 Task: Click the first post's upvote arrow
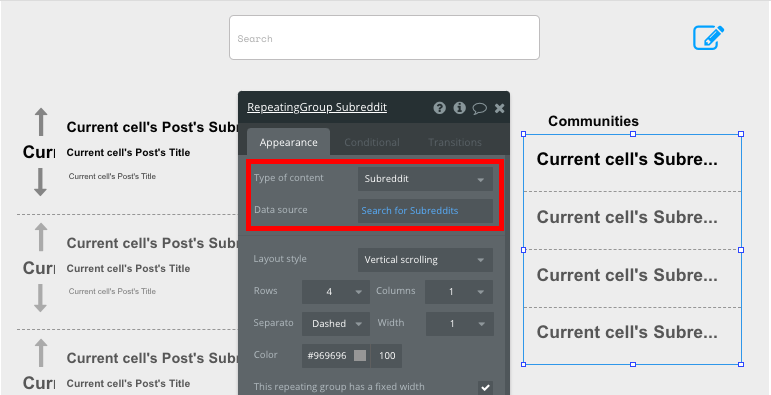pyautogui.click(x=41, y=122)
